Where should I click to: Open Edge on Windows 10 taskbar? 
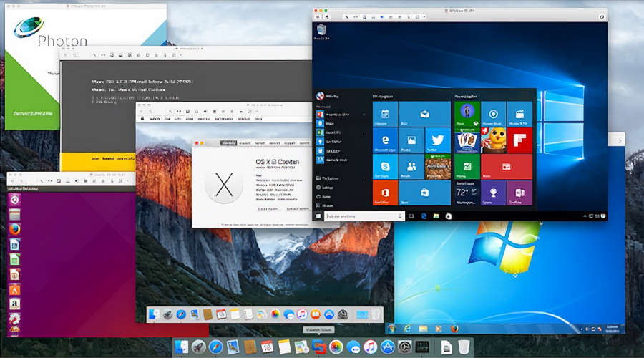[424, 216]
